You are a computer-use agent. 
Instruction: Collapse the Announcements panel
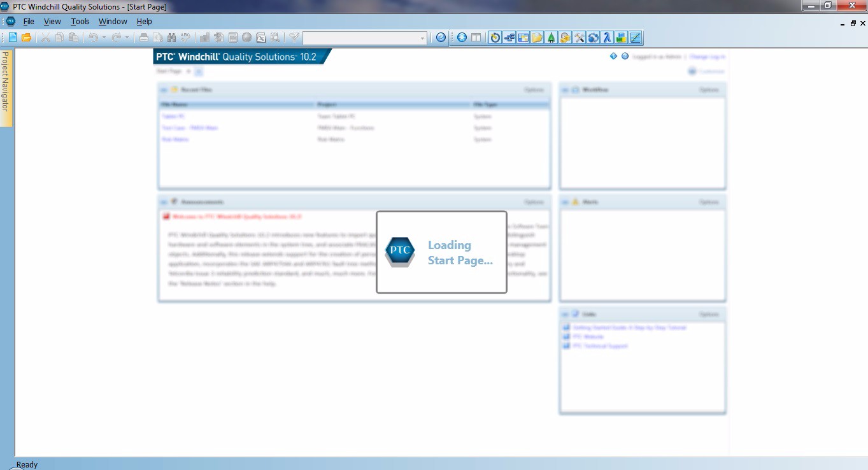[x=164, y=202]
